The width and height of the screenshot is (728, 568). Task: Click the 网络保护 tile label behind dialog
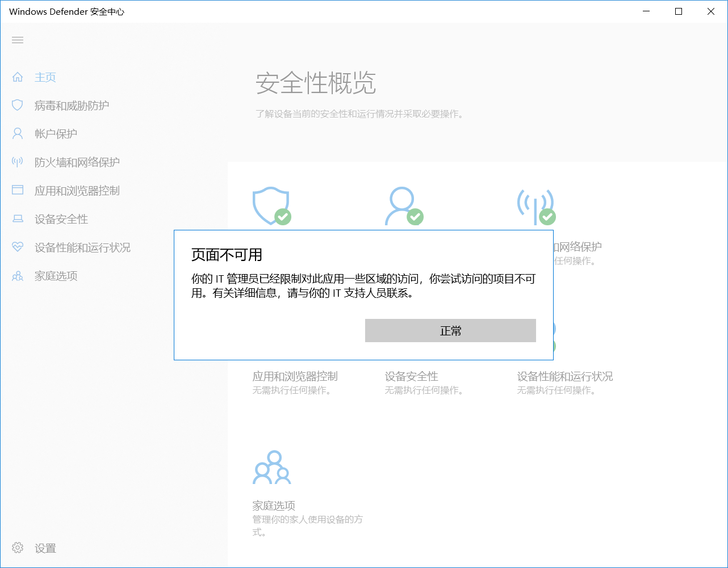578,247
